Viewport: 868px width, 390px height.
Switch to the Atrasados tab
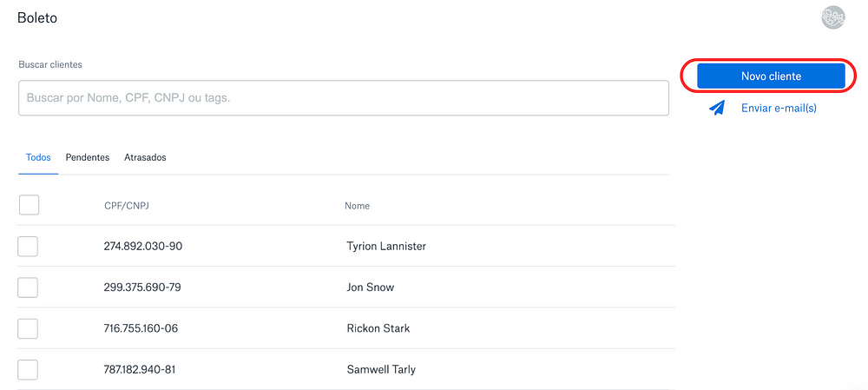[145, 157]
